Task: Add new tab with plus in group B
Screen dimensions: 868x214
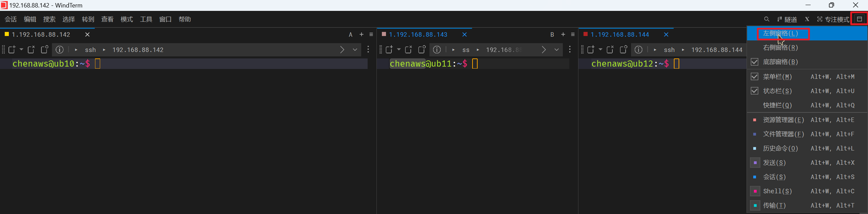Action: coord(563,34)
